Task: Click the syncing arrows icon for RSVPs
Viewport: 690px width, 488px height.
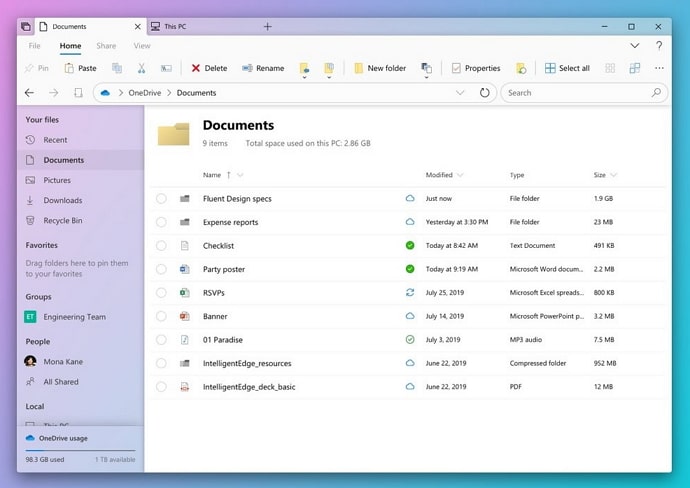Action: pos(410,292)
